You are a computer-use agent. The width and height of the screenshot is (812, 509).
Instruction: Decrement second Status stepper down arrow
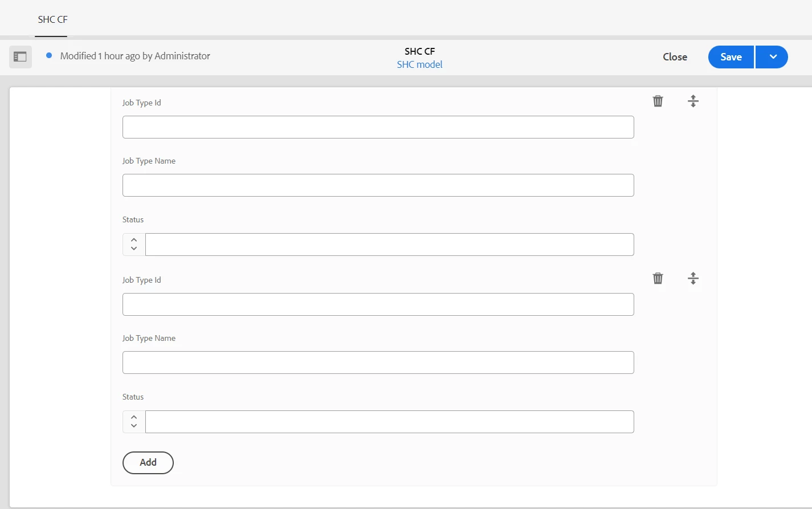(134, 426)
